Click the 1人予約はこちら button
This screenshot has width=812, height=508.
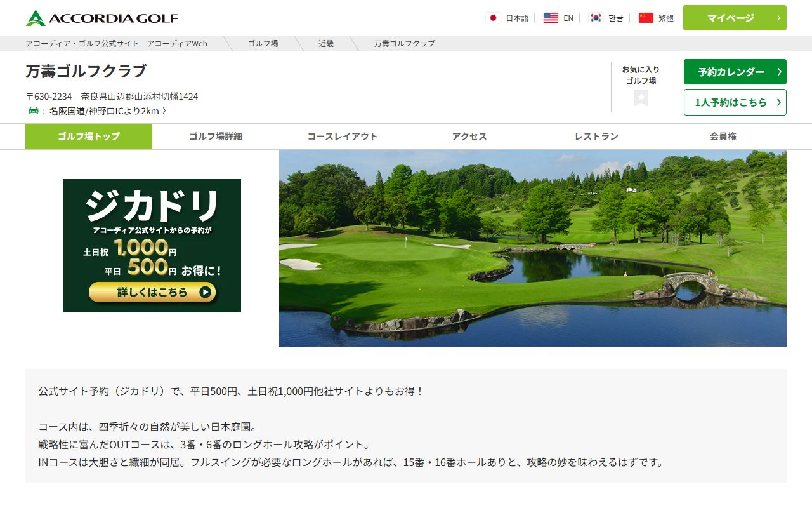click(735, 102)
